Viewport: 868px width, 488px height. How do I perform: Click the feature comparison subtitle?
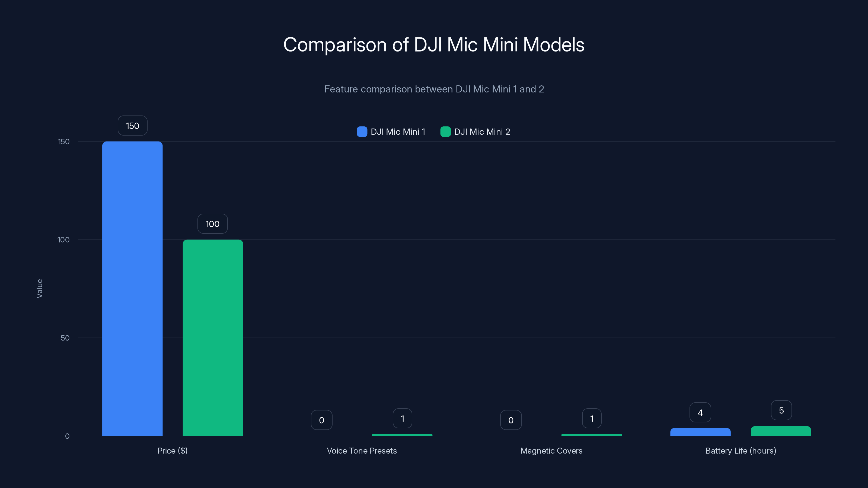click(434, 89)
